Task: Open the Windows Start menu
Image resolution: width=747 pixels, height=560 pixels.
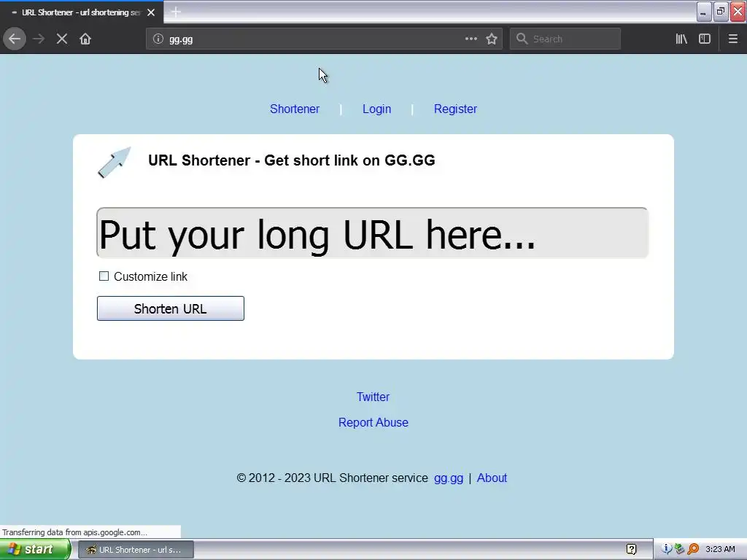Action: pyautogui.click(x=34, y=550)
